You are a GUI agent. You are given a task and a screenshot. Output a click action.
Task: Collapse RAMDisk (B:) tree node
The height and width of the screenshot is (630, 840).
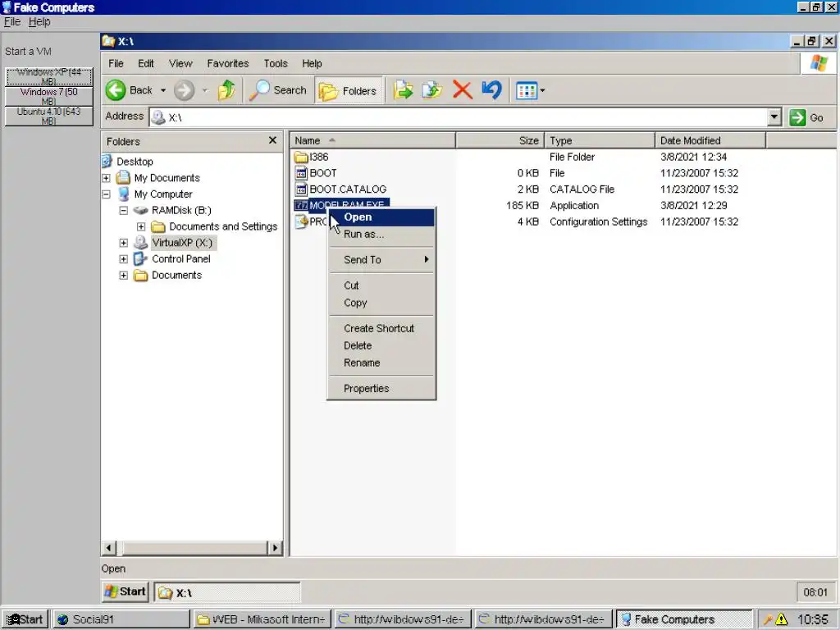tap(123, 210)
